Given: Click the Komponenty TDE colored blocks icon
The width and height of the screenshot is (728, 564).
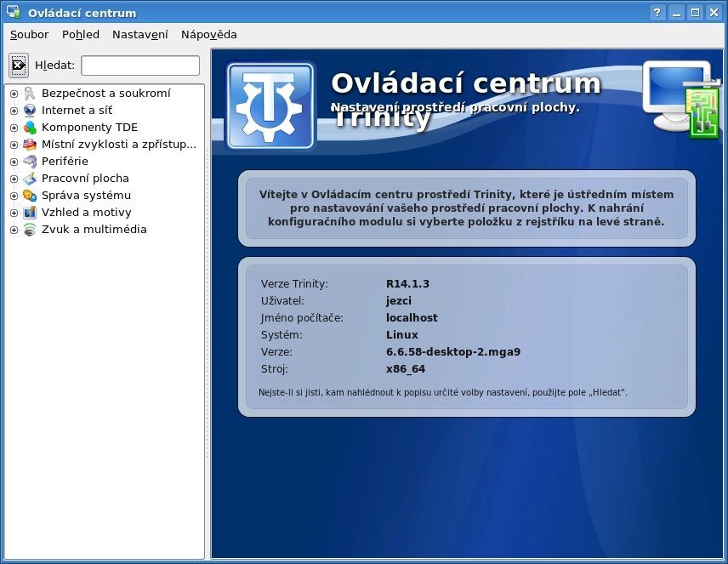Looking at the screenshot, I should pyautogui.click(x=30, y=128).
